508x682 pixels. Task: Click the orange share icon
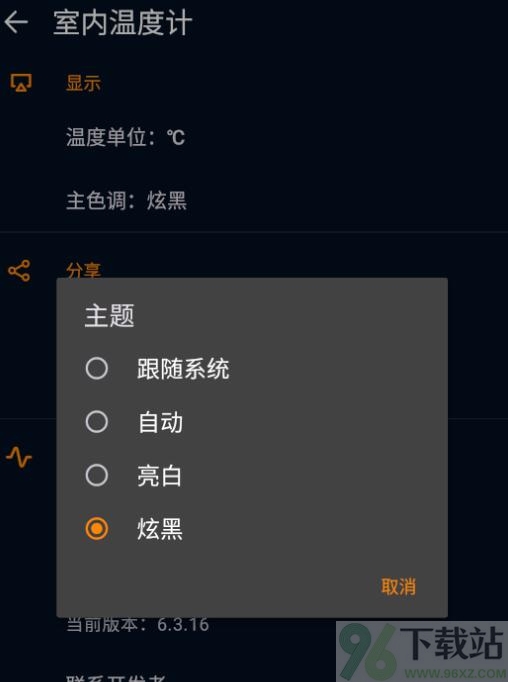click(19, 271)
